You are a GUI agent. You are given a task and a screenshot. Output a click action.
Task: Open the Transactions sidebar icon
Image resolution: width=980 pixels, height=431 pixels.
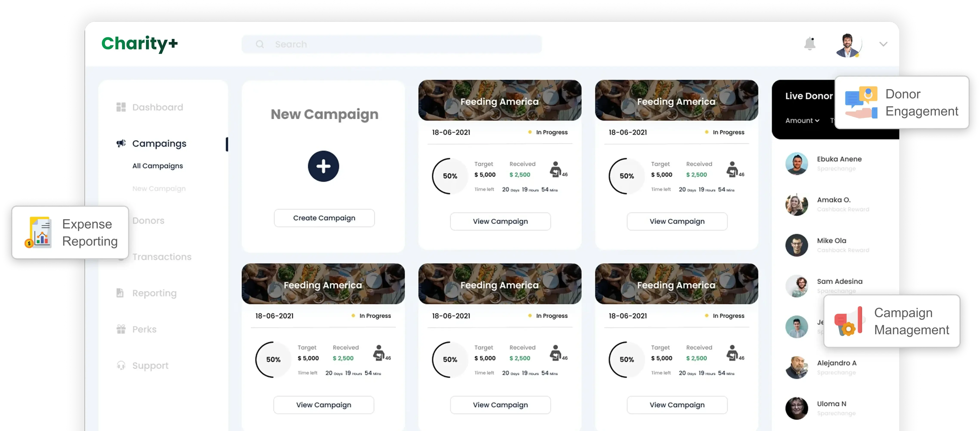point(121,257)
